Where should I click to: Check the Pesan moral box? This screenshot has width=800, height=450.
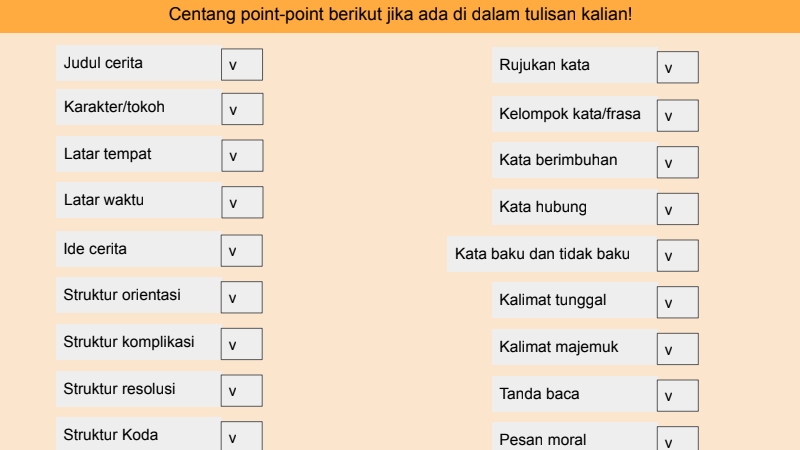[678, 440]
